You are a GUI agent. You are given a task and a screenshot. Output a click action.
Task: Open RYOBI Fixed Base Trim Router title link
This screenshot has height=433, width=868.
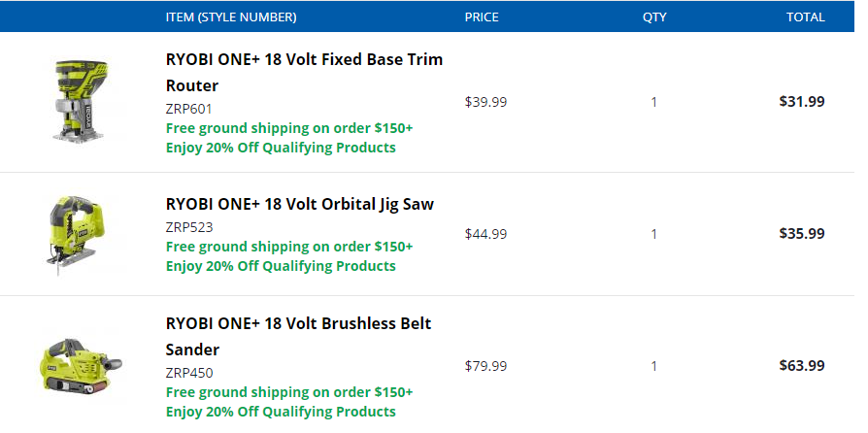pos(304,73)
